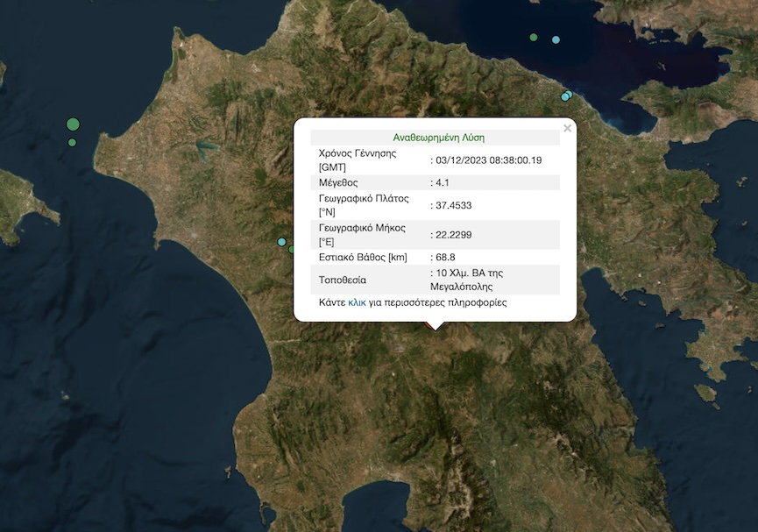Image resolution: width=758 pixels, height=532 pixels.
Task: Click the Γεωγραφικό Πλάτος [°N] label
Action: [364, 205]
